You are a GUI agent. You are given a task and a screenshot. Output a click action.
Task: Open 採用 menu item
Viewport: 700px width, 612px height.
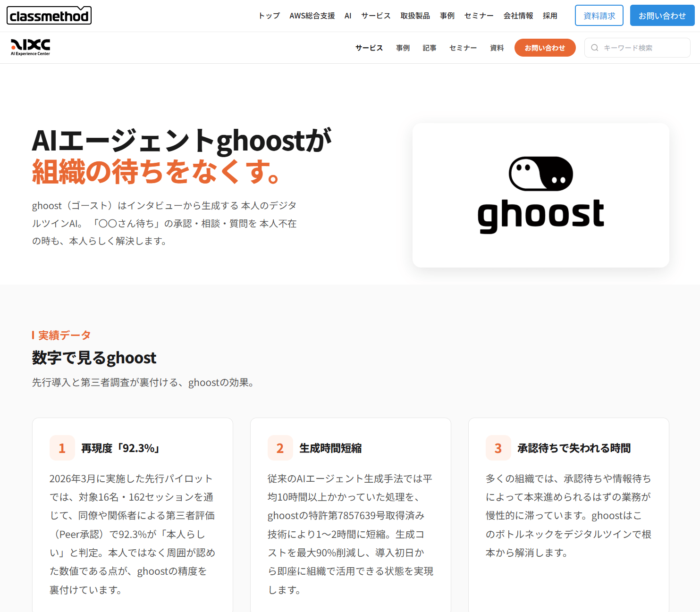pyautogui.click(x=550, y=16)
